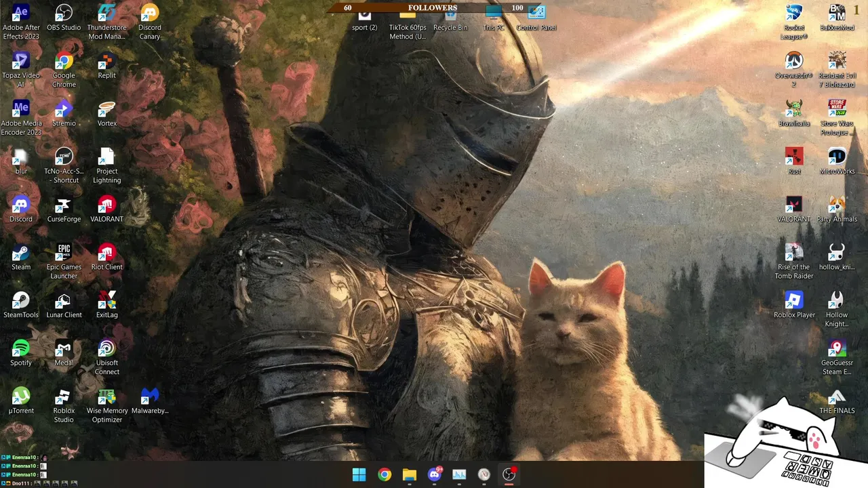This screenshot has width=868, height=488.
Task: Launch the Brawlhalla desktop shortcut
Action: tap(794, 113)
